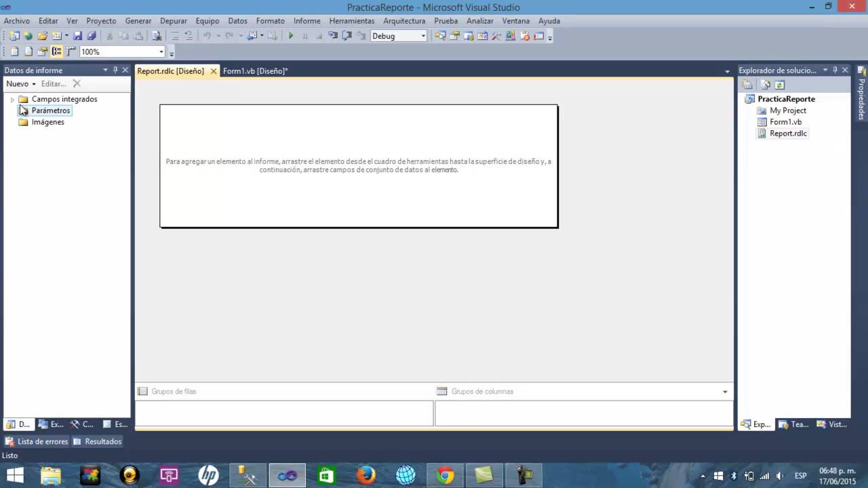Open the Informe menu
This screenshot has height=488, width=868.
point(307,21)
